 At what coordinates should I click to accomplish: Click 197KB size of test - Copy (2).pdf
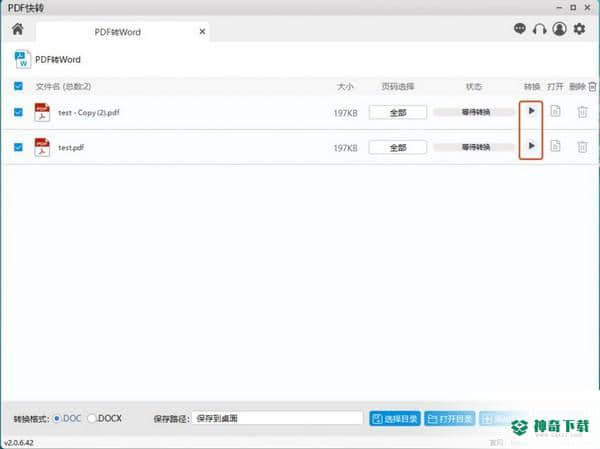[346, 113]
